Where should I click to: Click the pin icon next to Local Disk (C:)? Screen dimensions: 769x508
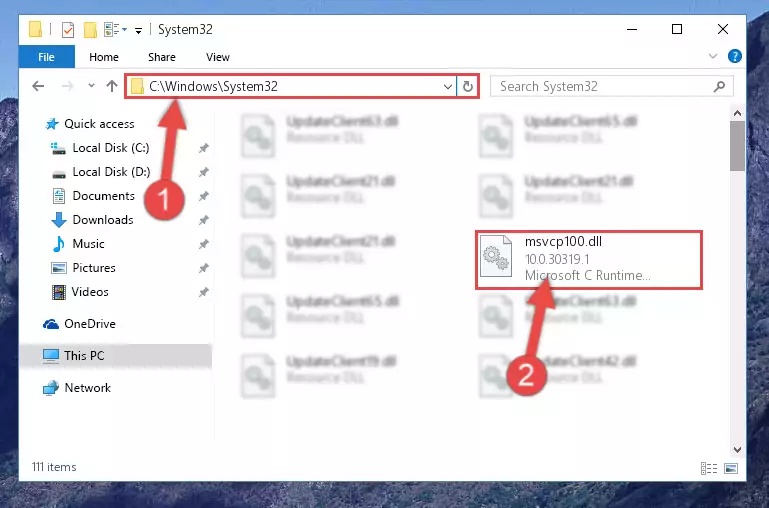click(x=204, y=148)
